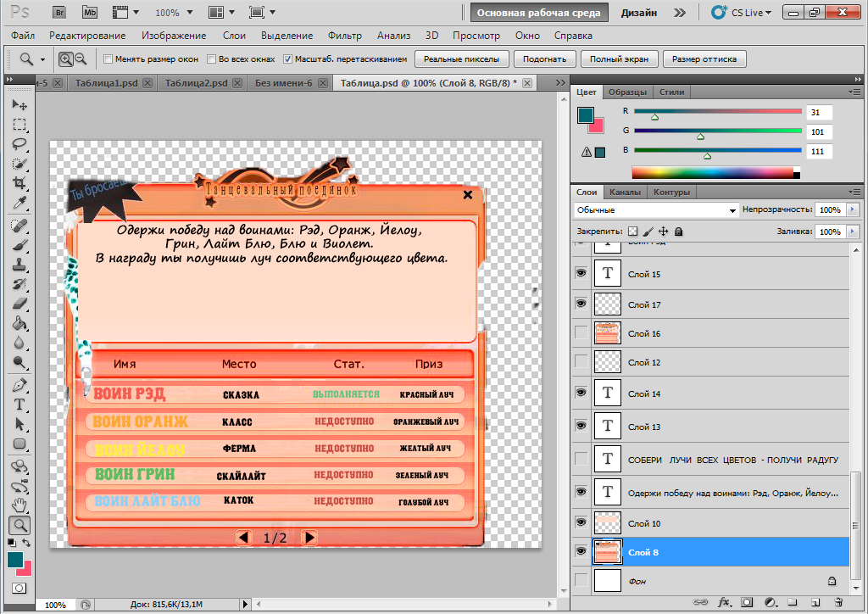Select the Hand tool in toolbox
The height and width of the screenshot is (614, 868).
coord(19,505)
